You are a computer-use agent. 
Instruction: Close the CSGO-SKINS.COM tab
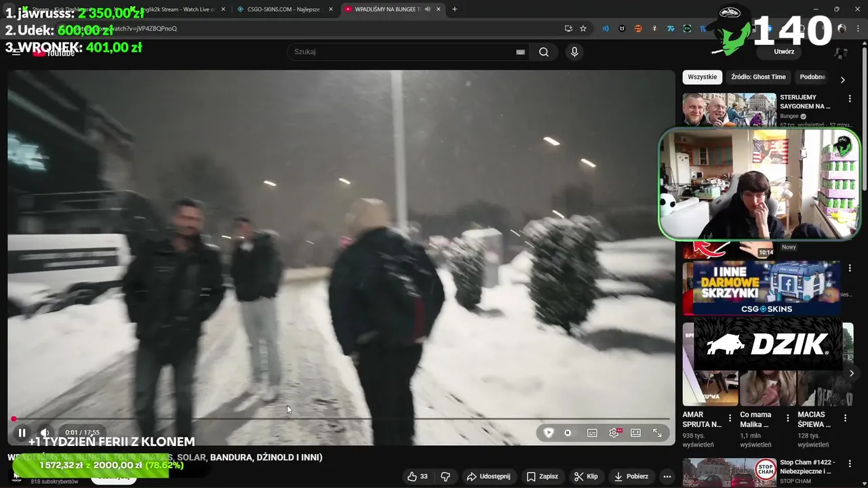click(x=331, y=9)
